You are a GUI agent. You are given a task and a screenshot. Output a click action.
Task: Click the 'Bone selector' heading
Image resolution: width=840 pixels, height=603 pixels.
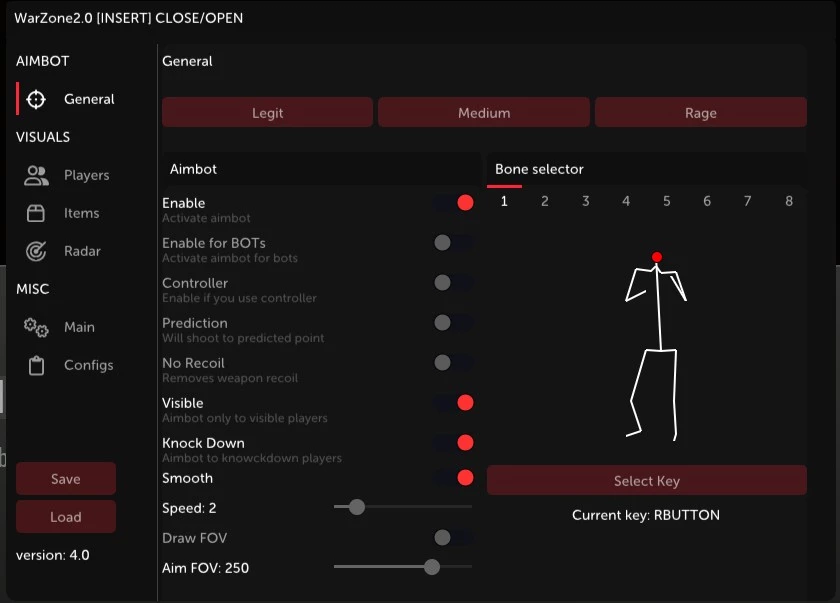pos(539,169)
